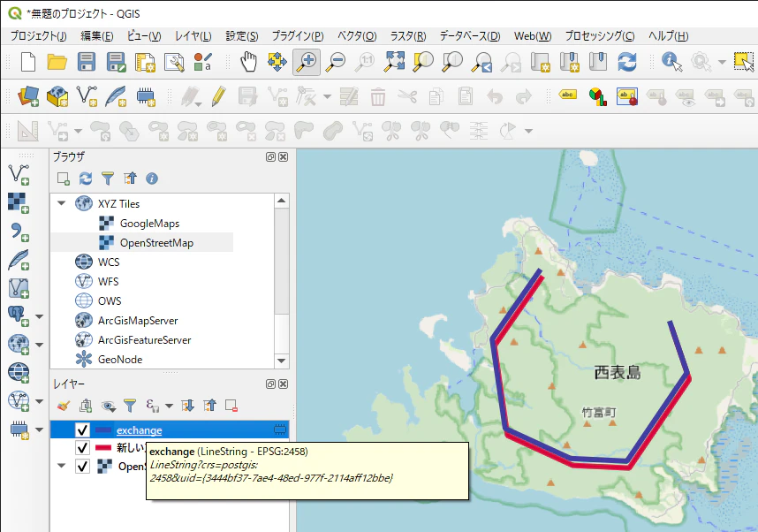Create a new GeoPackage layer
The height and width of the screenshot is (532, 758).
pyautogui.click(x=57, y=96)
